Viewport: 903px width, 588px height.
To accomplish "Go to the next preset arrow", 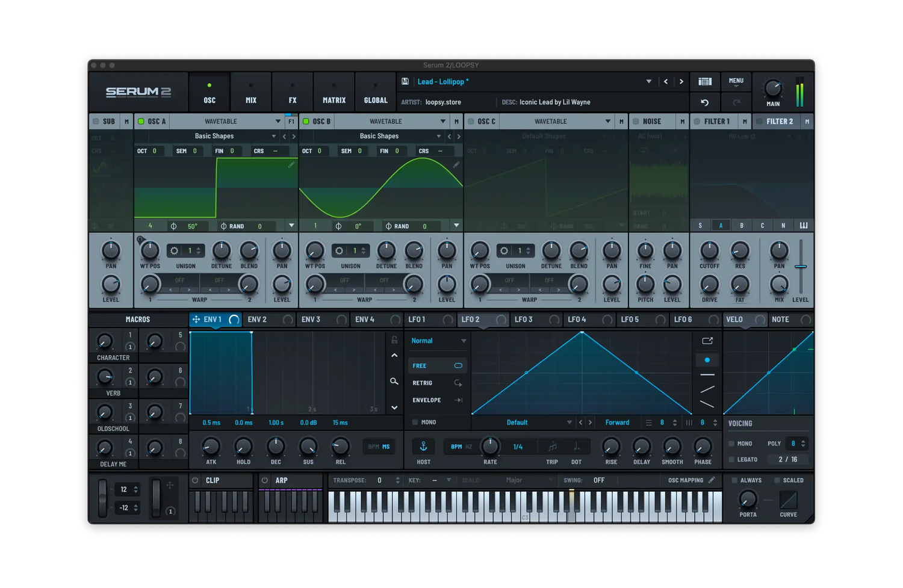I will pos(681,82).
